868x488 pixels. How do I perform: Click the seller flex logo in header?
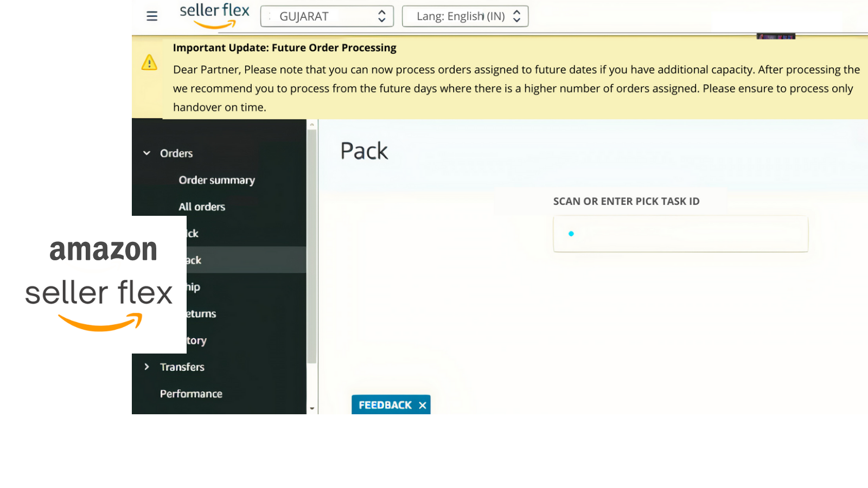pyautogui.click(x=214, y=16)
